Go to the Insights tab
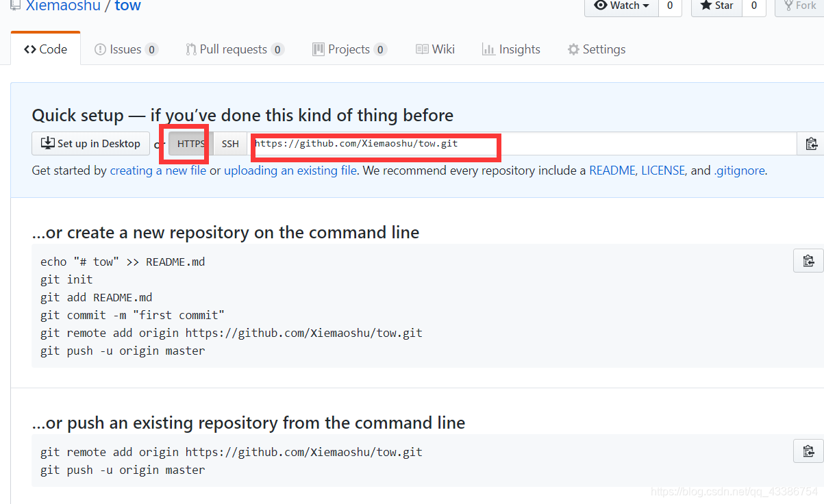Viewport: 824px width, 504px height. pos(511,49)
